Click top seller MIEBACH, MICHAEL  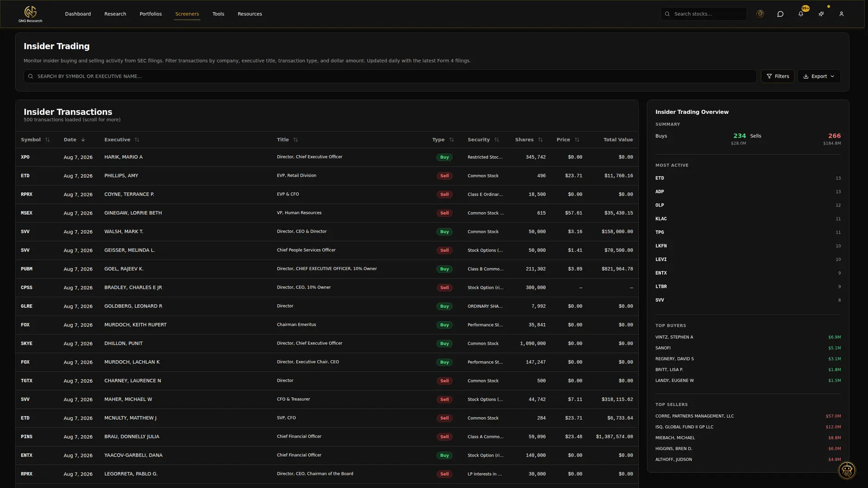[x=675, y=438]
